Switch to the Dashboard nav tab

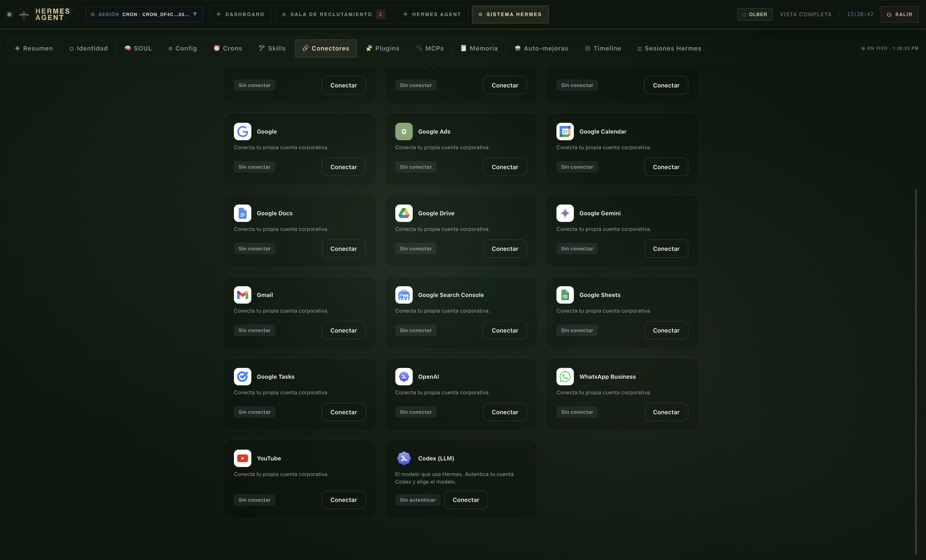(240, 14)
